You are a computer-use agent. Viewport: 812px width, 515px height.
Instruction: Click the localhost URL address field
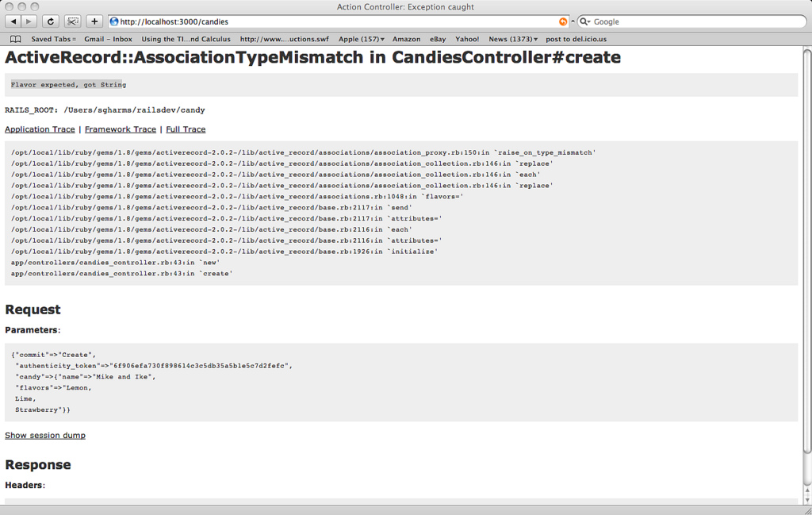pos(333,21)
